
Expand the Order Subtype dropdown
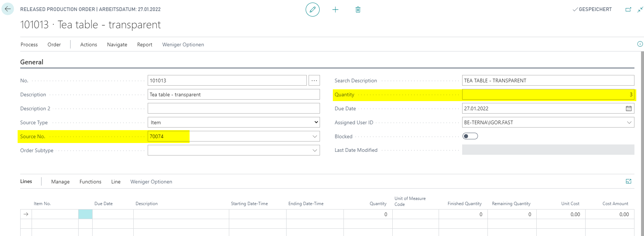pyautogui.click(x=314, y=150)
